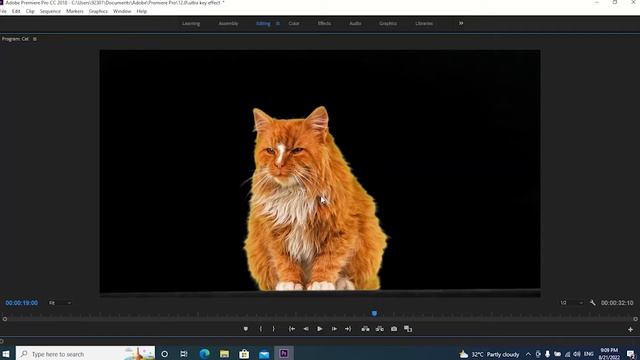Launch Microsoft Edge from taskbar
This screenshot has width=640, height=360.
(204, 353)
